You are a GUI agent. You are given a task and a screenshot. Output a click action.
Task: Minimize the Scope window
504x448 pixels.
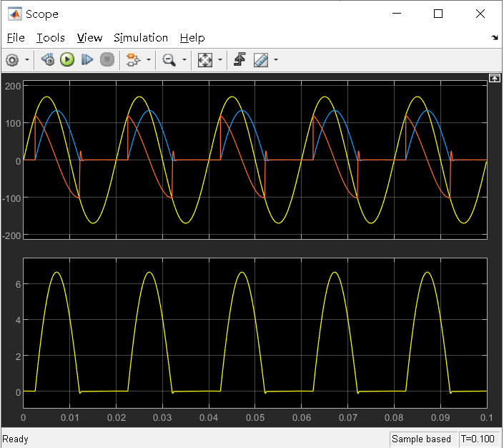pos(397,14)
